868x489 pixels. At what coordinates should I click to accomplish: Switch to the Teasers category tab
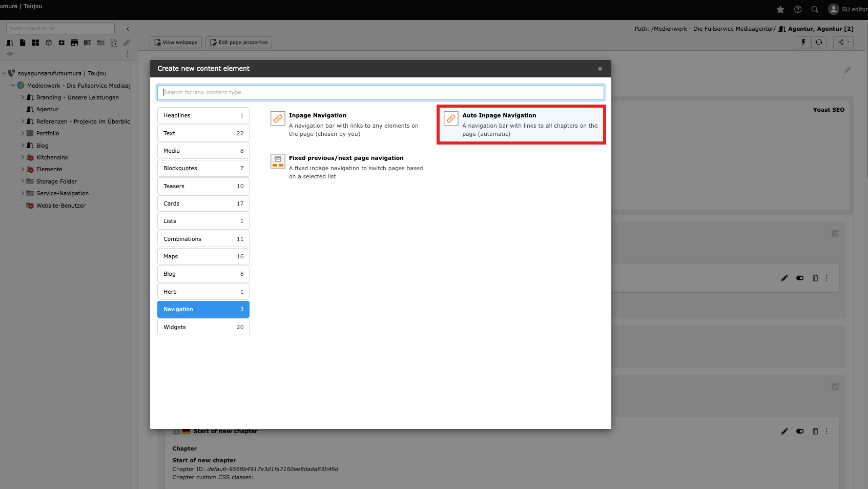coord(203,186)
